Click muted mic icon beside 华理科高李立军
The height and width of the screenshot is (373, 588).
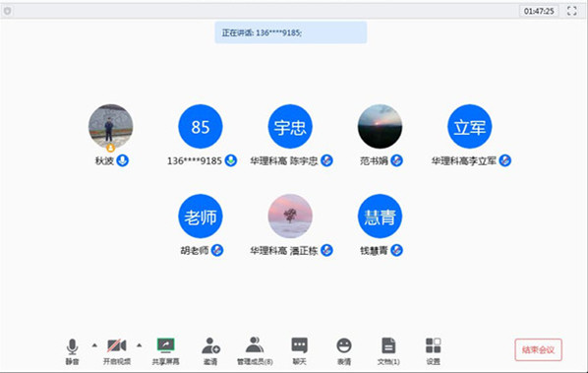pyautogui.click(x=504, y=160)
